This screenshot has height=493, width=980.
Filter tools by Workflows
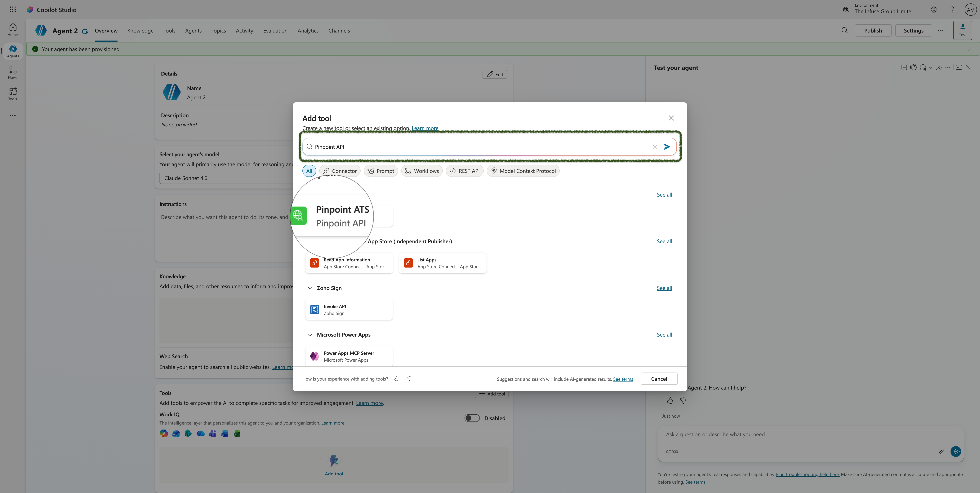[422, 171]
